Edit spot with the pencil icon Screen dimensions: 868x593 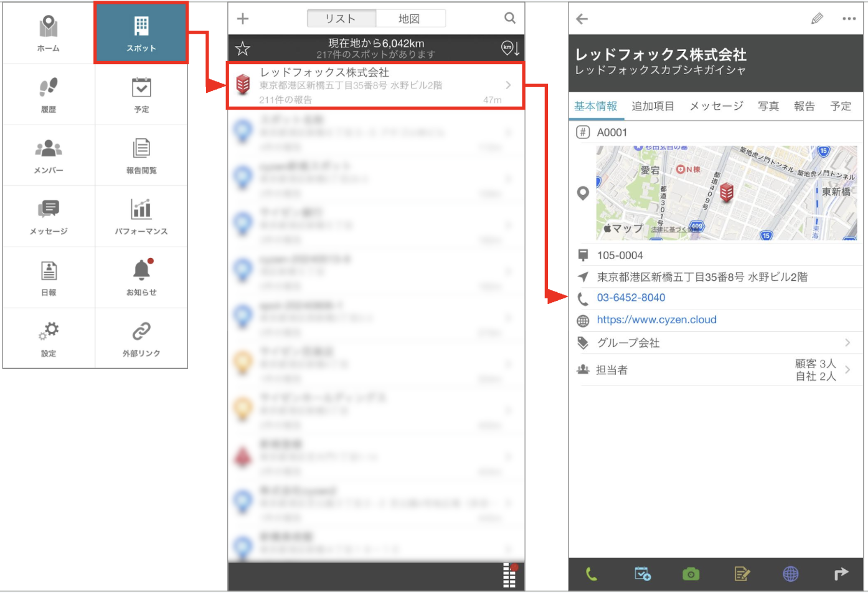(x=817, y=19)
